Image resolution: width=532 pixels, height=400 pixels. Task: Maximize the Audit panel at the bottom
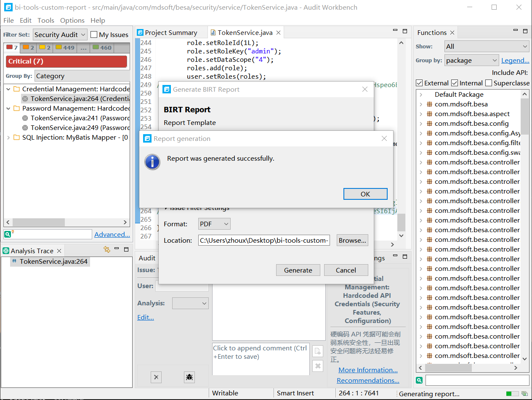[x=405, y=257]
